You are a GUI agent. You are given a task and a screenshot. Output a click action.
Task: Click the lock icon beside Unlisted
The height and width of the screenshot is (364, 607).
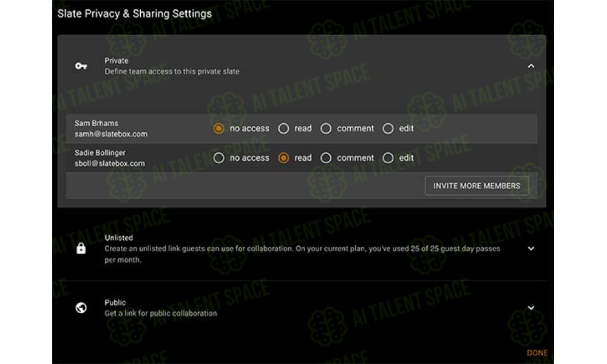[81, 248]
